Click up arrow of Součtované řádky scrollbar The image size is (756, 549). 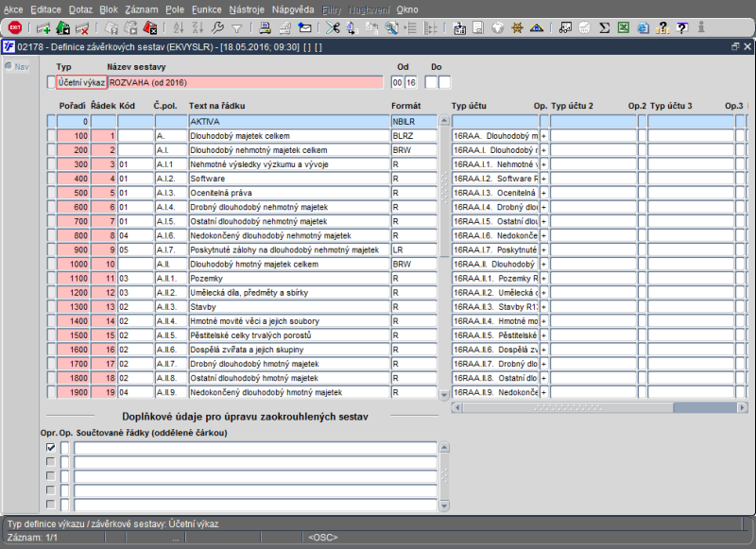click(x=444, y=447)
